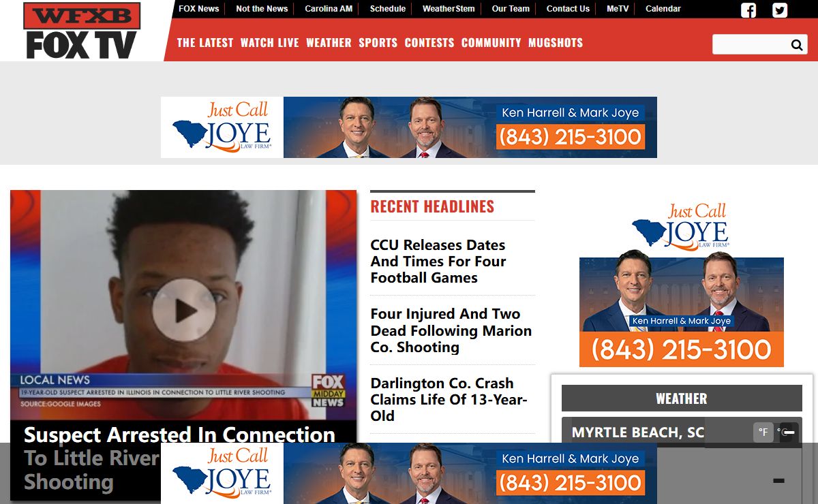Viewport: 818px width, 504px height.
Task: Open the Calendar page
Action: tap(663, 9)
